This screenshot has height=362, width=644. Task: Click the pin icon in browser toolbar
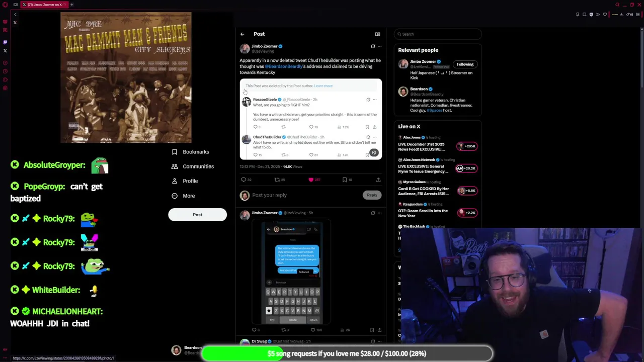pos(578,15)
